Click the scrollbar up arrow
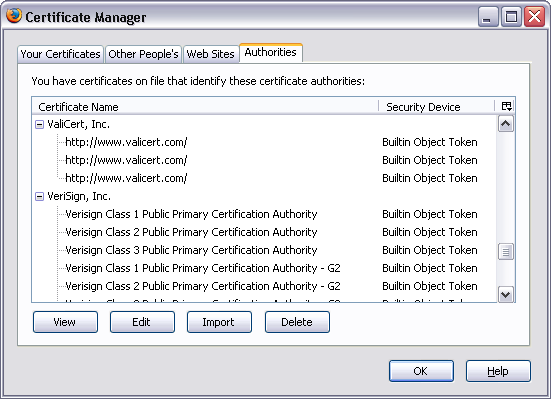 506,124
